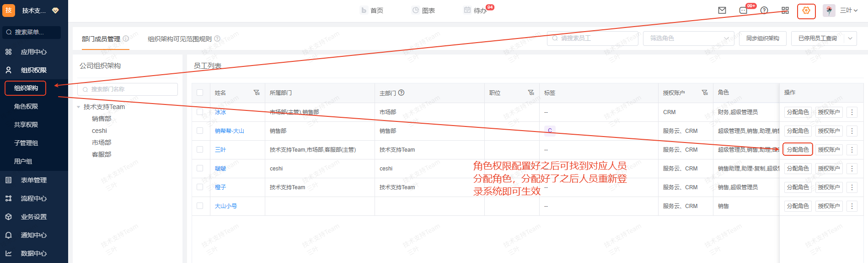Open the apps grid icon

click(785, 11)
